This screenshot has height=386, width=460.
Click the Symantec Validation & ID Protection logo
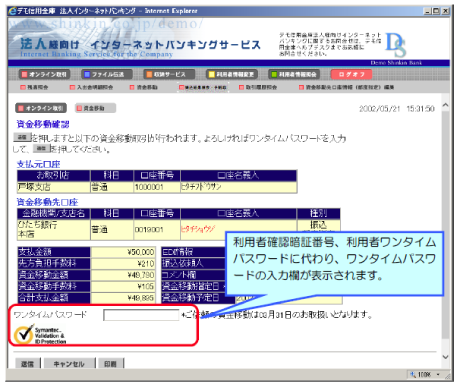pyautogui.click(x=40, y=334)
